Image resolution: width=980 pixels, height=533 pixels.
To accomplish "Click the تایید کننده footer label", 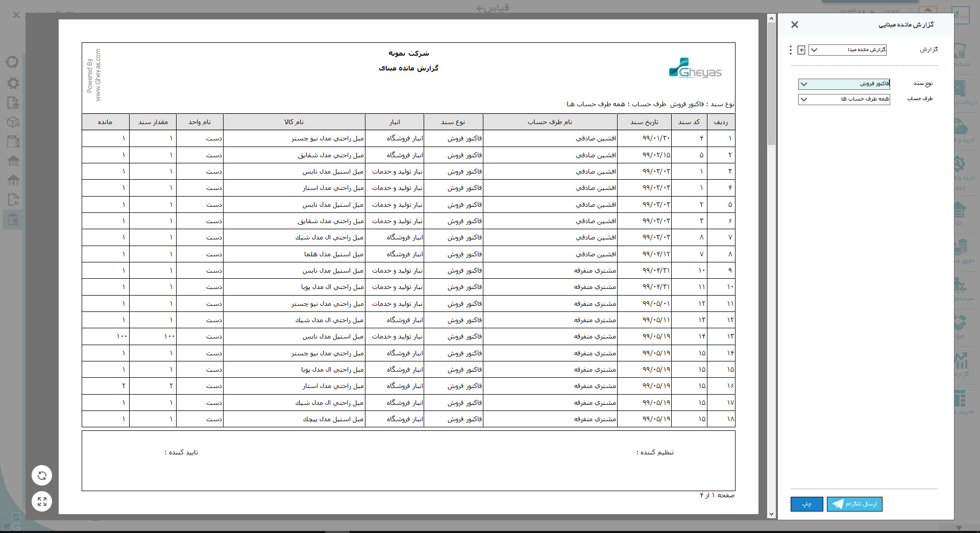I will click(181, 452).
